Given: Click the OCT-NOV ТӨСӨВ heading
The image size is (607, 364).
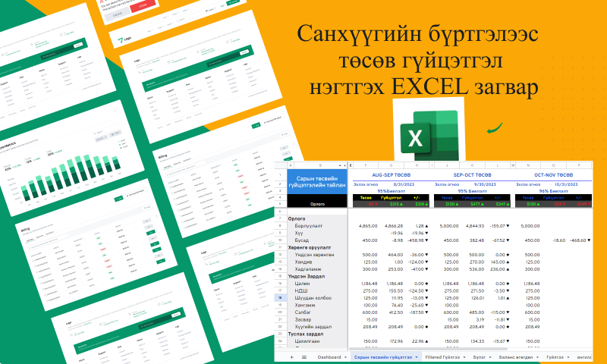Looking at the screenshot, I should pos(554,175).
